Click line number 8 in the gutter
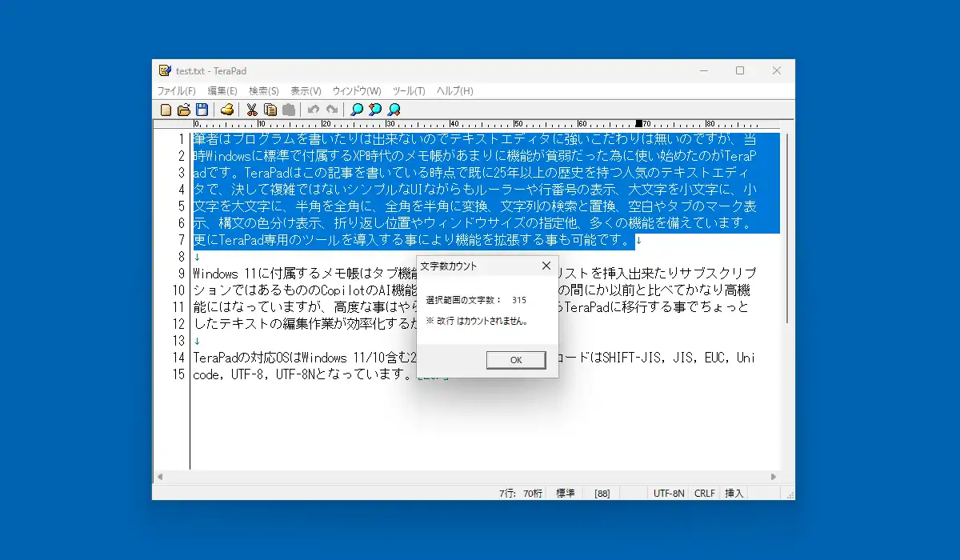 click(182, 257)
